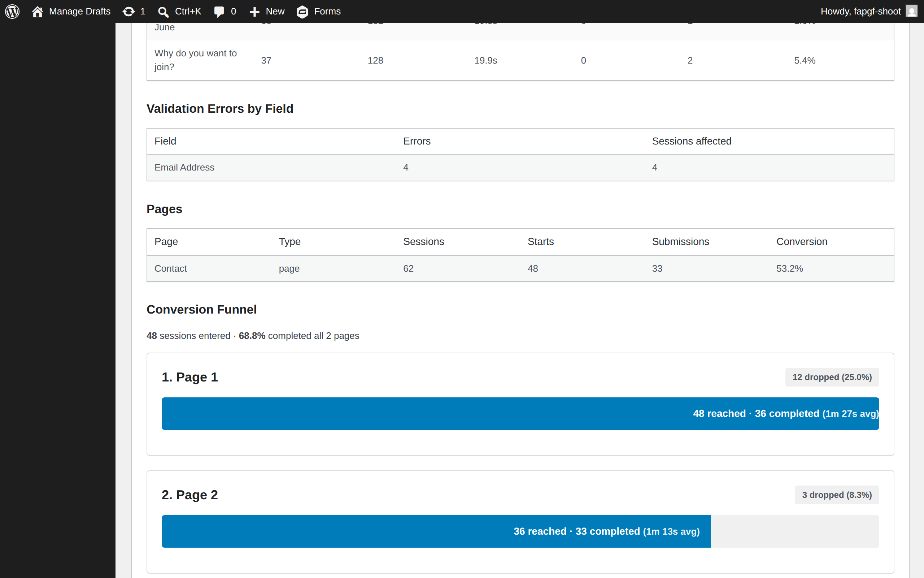
Task: Click the home icon beside Manage Drafts
Action: tap(38, 12)
